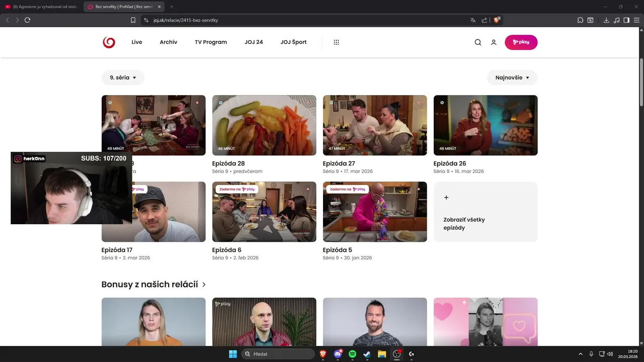Image resolution: width=644 pixels, height=362 pixels.
Task: Play the Epizóda 28 food plate thumbnail
Action: [264, 125]
